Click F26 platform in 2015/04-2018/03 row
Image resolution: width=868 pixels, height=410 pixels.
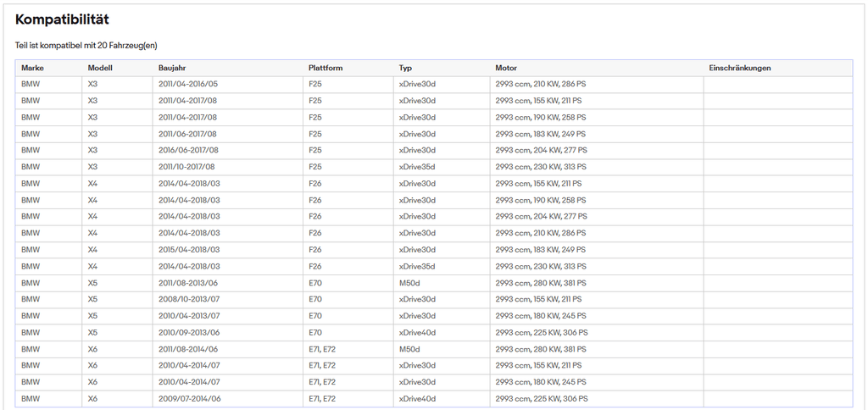point(315,250)
